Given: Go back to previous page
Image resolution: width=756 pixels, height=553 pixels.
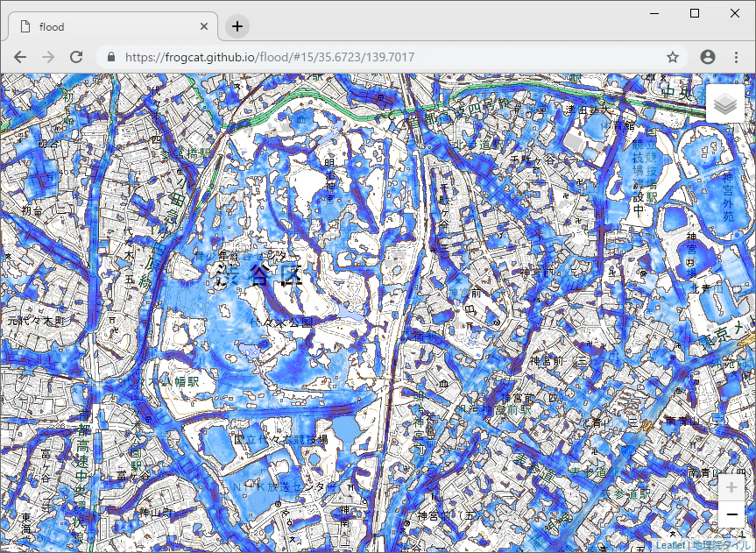Looking at the screenshot, I should (x=20, y=57).
